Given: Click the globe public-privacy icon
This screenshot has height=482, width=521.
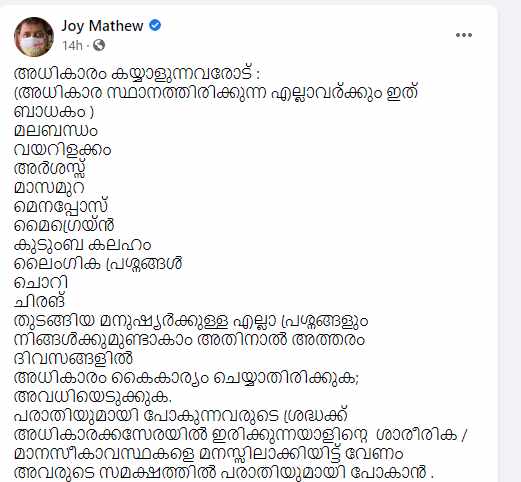Looking at the screenshot, I should click(99, 45).
